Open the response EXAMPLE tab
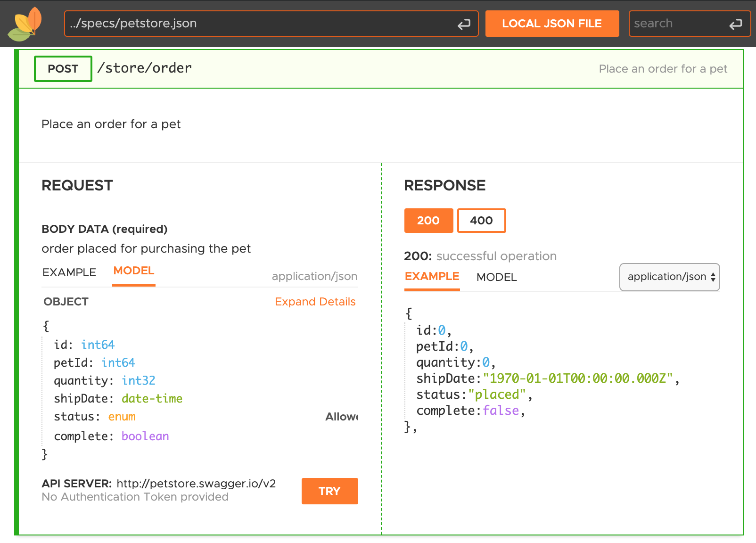This screenshot has width=756, height=543. tap(432, 277)
